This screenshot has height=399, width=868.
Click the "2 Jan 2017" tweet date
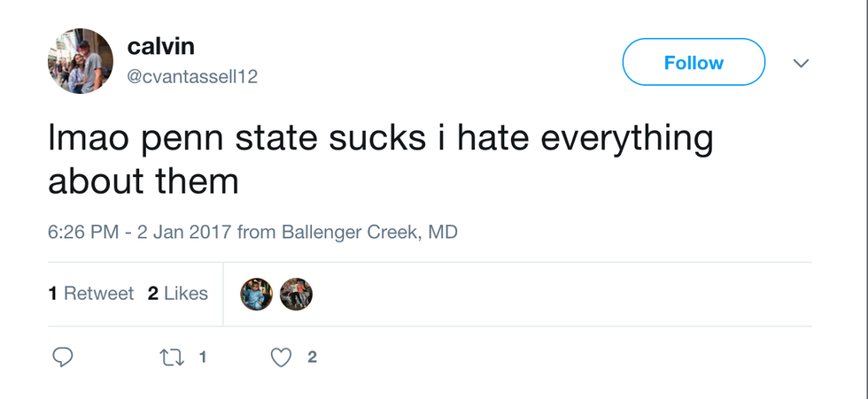coord(184,233)
